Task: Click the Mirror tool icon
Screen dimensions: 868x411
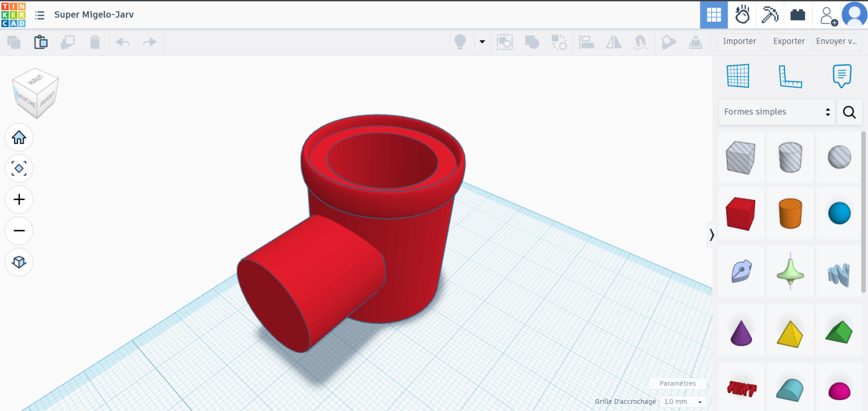Action: 614,42
